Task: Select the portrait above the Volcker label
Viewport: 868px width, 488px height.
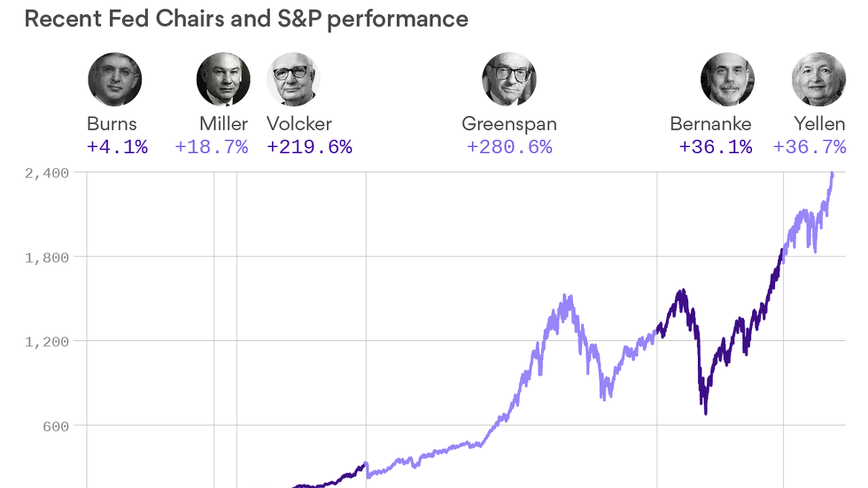Action: [293, 80]
